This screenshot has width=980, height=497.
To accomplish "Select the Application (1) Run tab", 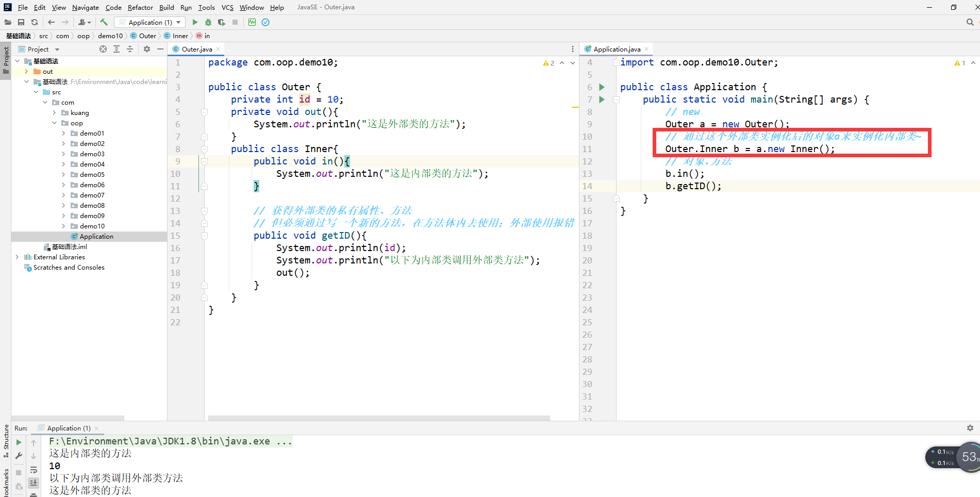I will [69, 428].
